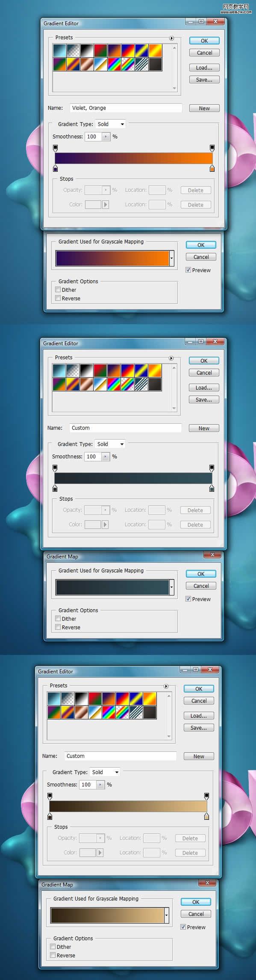256x980 pixels.
Task: Click Cancel in the brown-tan Gradient Editor
Action: pyautogui.click(x=199, y=701)
